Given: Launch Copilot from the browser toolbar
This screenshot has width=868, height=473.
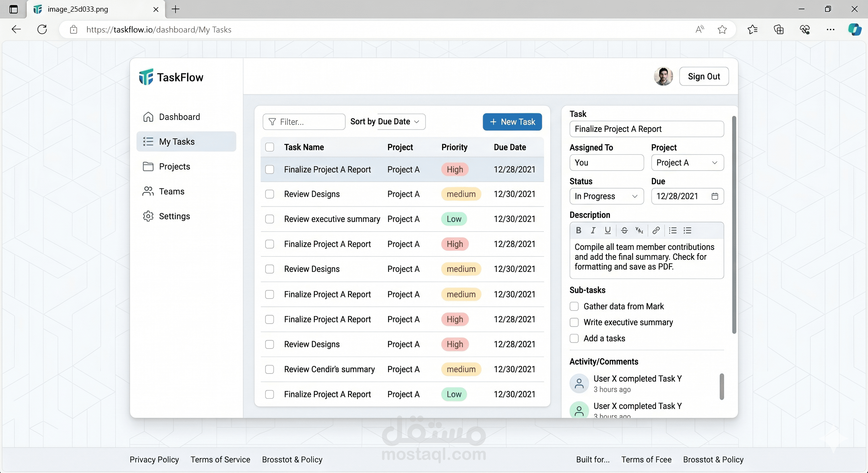Looking at the screenshot, I should [854, 30].
